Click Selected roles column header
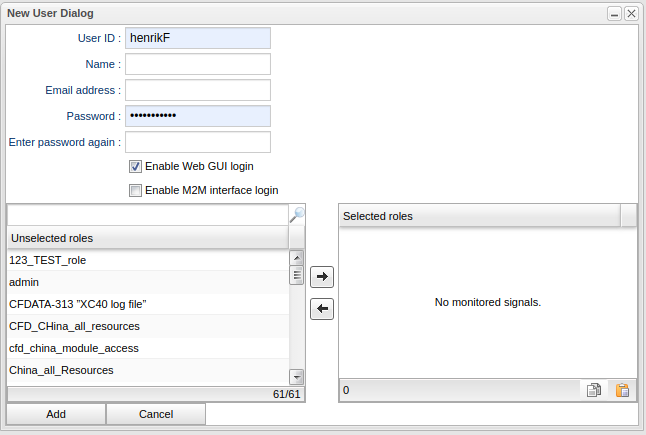The height and width of the screenshot is (435, 646). 479,216
